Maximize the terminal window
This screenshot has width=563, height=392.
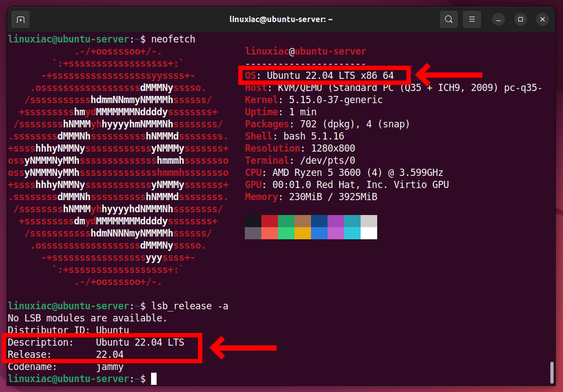520,19
